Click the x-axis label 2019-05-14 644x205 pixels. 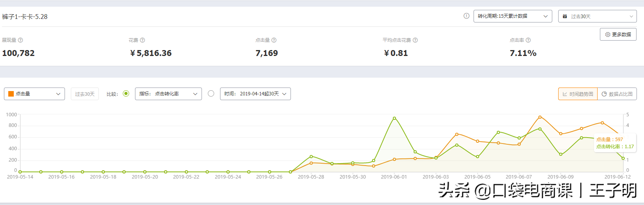(20, 177)
